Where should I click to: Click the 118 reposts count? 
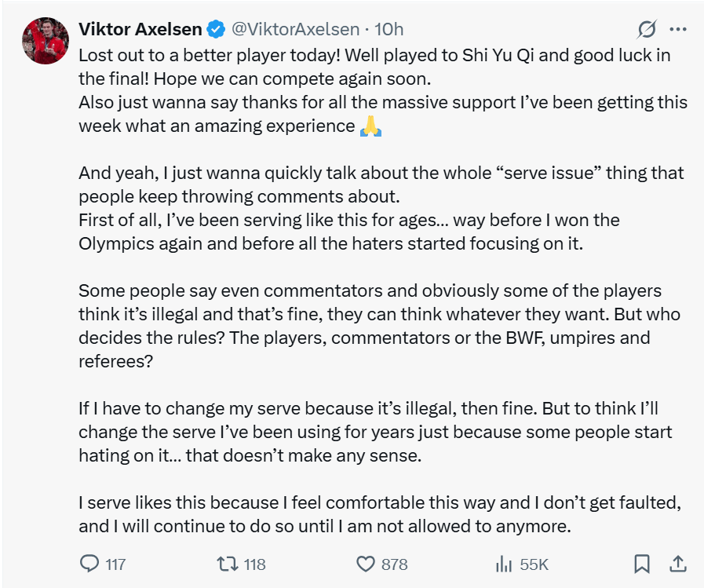[x=254, y=564]
